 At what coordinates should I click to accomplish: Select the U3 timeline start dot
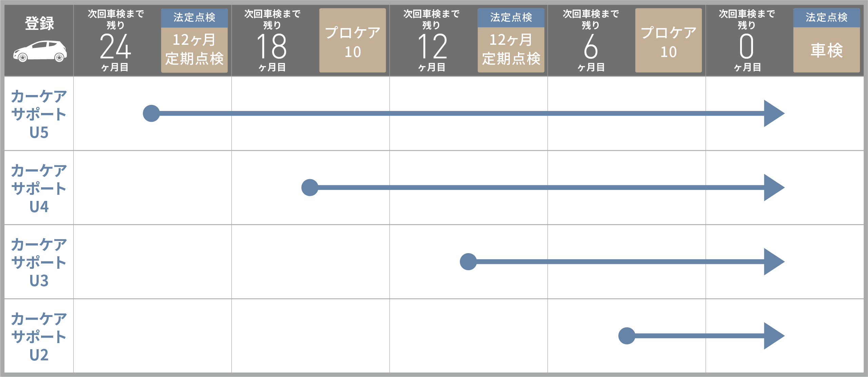(x=468, y=262)
